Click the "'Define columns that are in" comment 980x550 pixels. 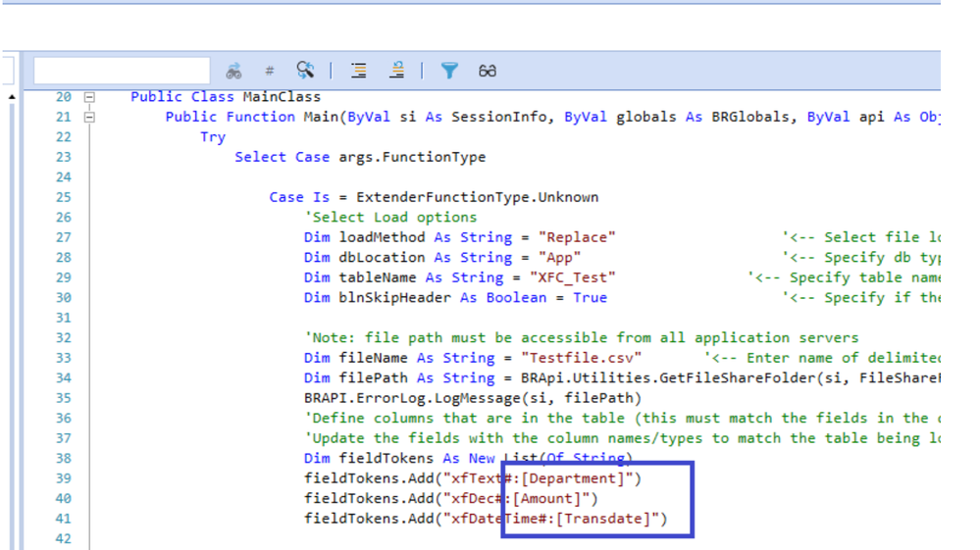pos(623,418)
